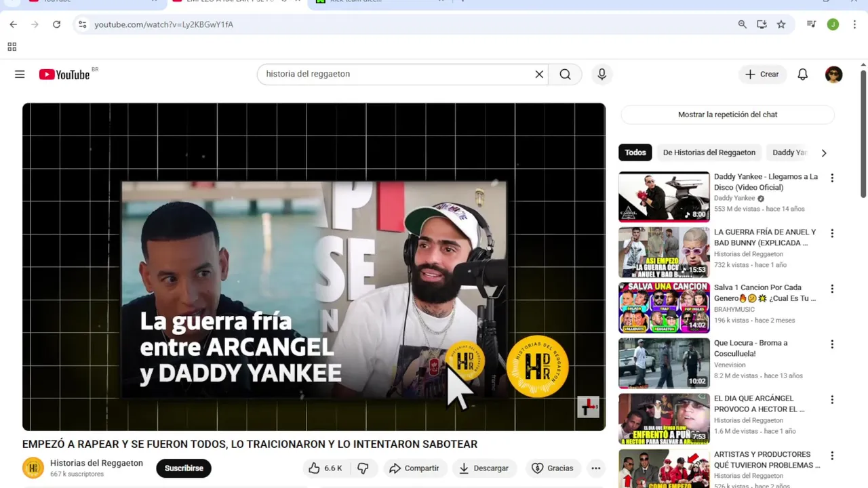Start voice search with the microphone
Screen dimensions: 868x488
tap(601, 75)
